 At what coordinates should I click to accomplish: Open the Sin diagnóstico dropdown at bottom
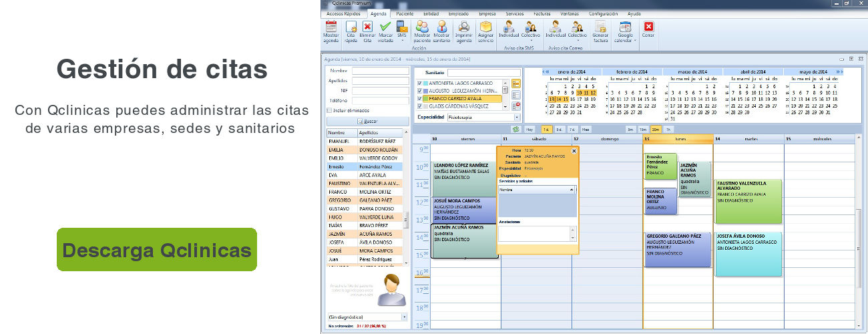[405, 317]
